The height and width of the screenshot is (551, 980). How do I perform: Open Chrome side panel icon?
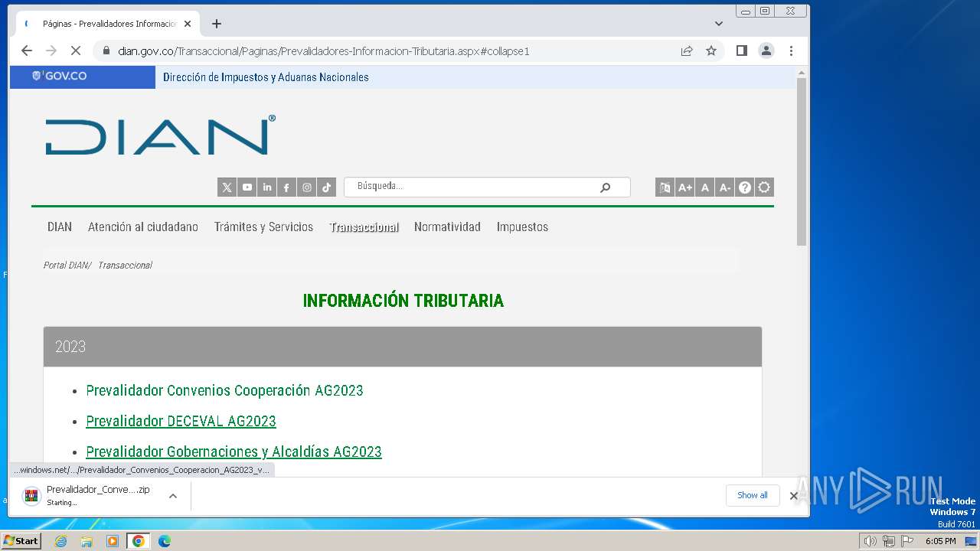tap(741, 51)
